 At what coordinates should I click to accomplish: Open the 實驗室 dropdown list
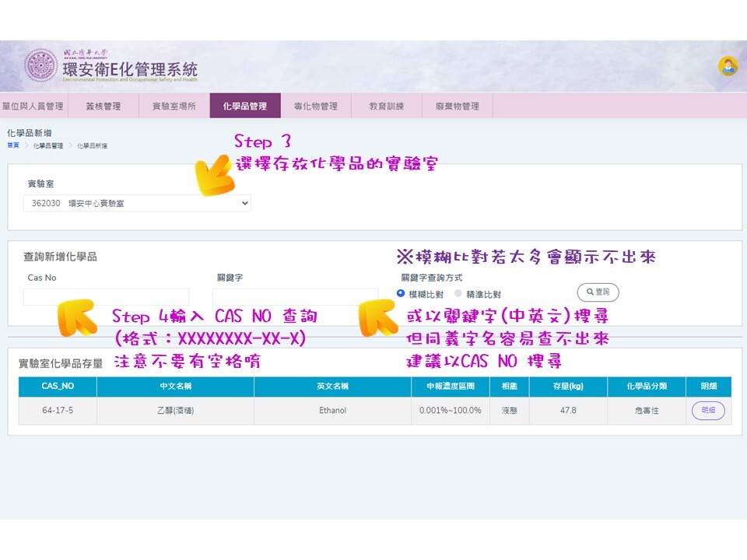tap(137, 203)
